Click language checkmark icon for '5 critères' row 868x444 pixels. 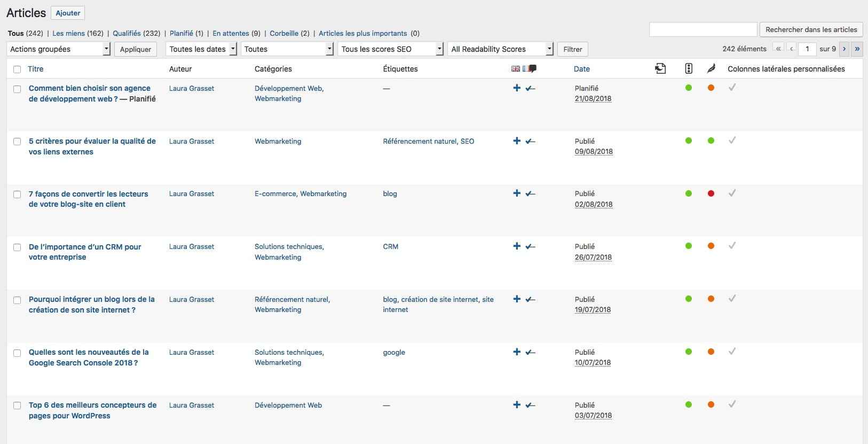[x=530, y=141]
